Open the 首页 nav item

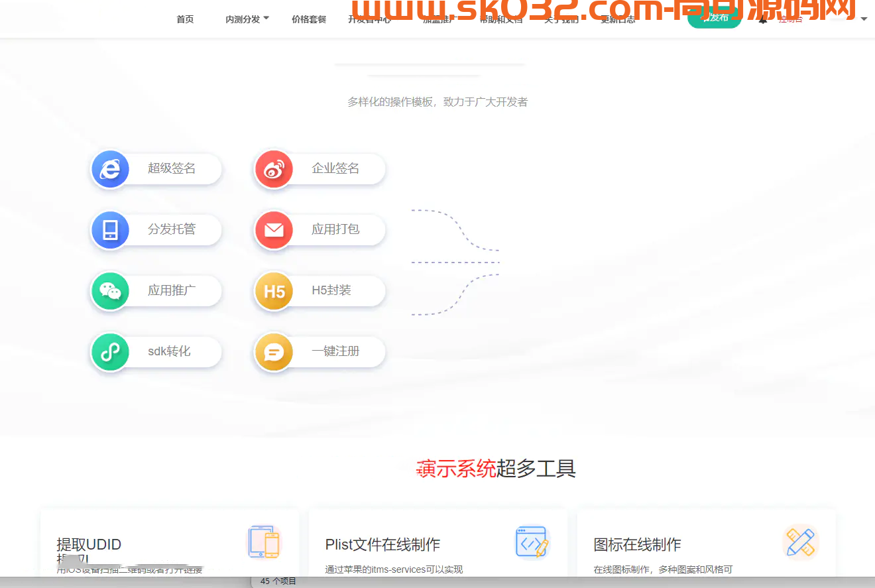[185, 19]
